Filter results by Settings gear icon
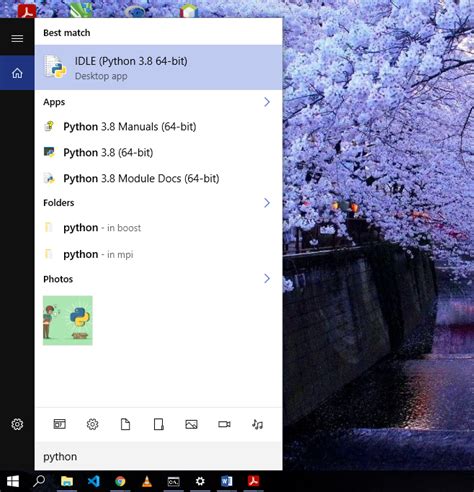Image resolution: width=474 pixels, height=492 pixels. pos(92,424)
